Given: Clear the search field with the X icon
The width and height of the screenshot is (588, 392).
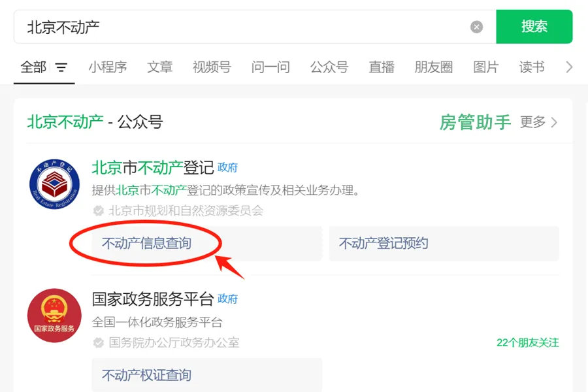Looking at the screenshot, I should (476, 27).
